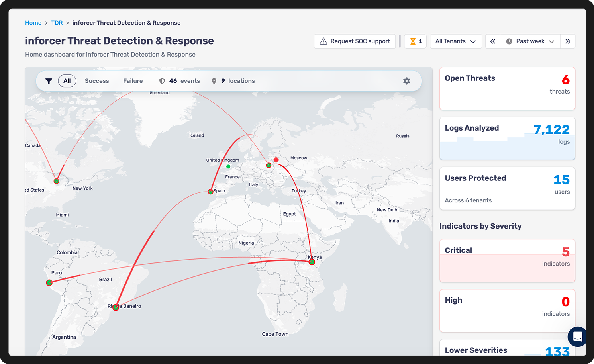Open the Critical indicators card

(x=507, y=261)
